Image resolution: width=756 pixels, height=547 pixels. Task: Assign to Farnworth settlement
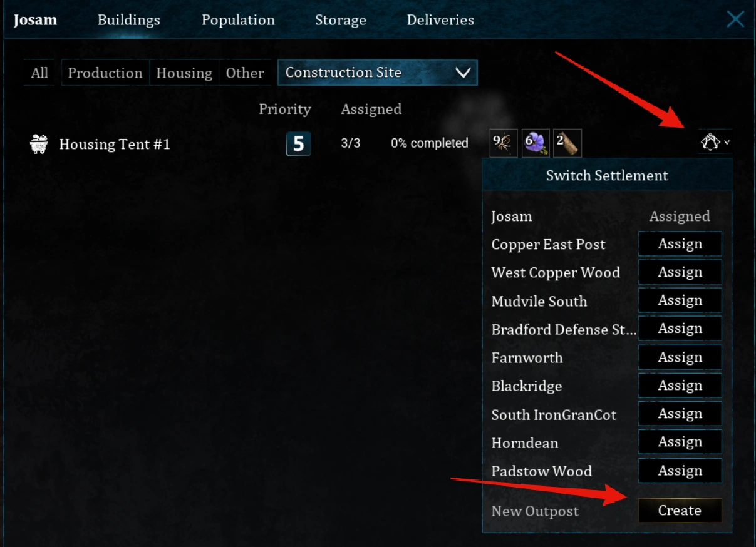680,357
